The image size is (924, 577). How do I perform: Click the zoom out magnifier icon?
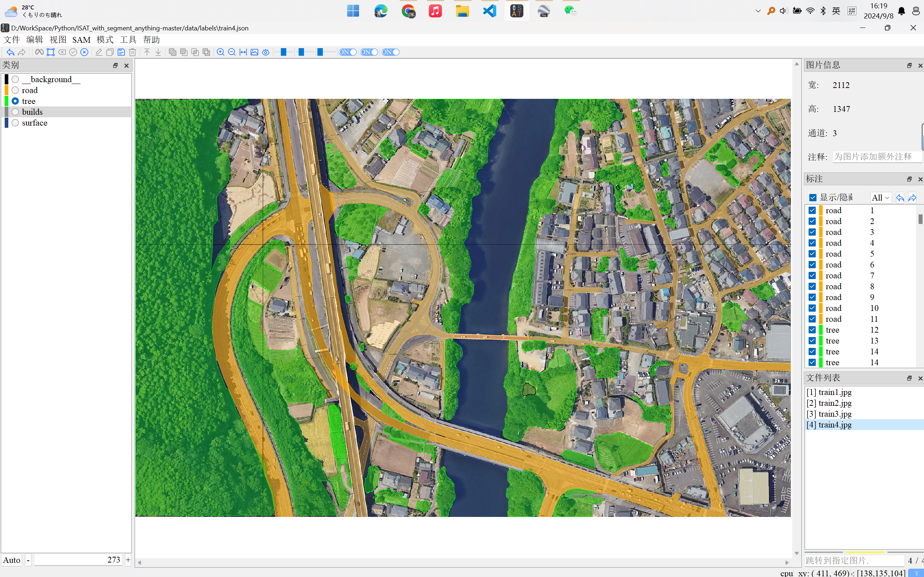coord(232,52)
